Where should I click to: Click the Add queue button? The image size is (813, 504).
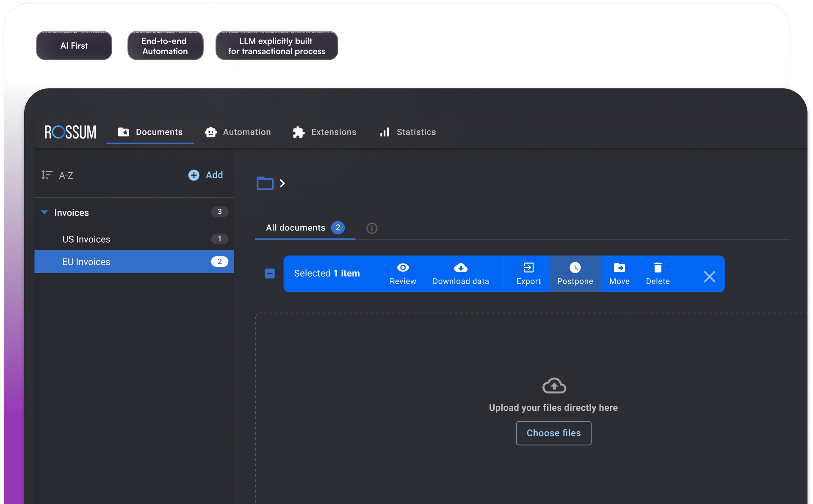tap(206, 175)
